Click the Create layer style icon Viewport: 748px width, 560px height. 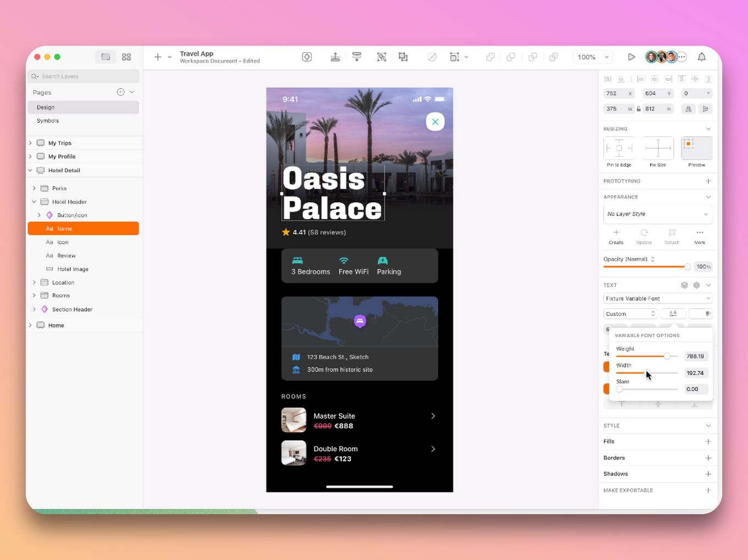pyautogui.click(x=616, y=233)
